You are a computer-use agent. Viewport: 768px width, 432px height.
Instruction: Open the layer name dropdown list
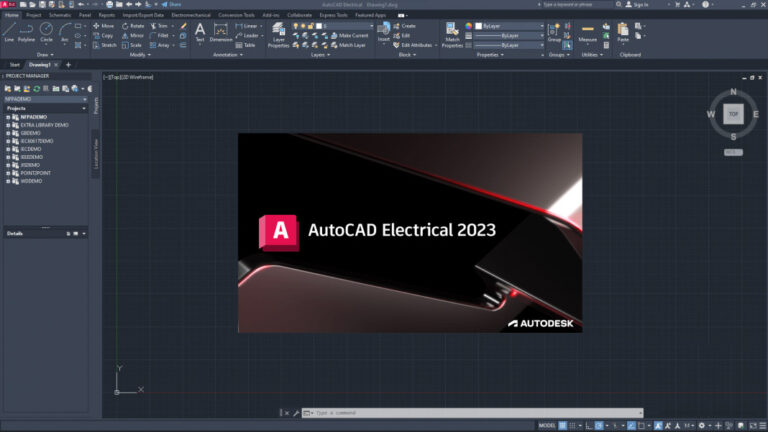coord(371,26)
